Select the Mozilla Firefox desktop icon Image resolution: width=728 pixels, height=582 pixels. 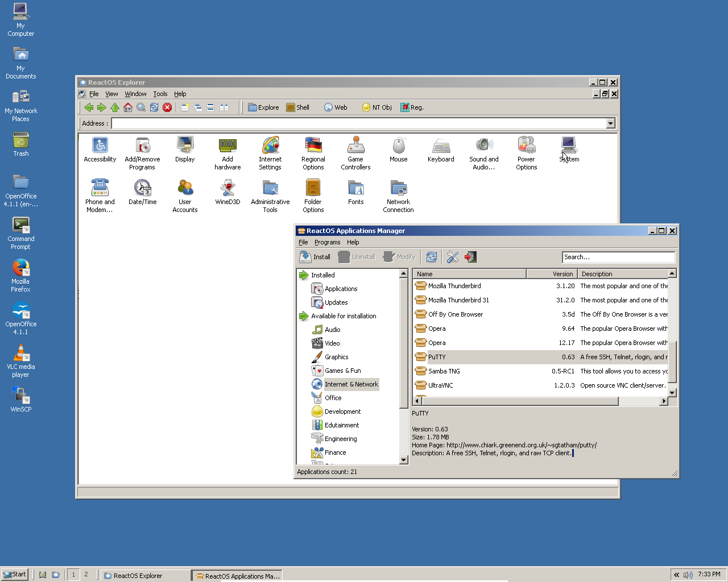(x=20, y=276)
